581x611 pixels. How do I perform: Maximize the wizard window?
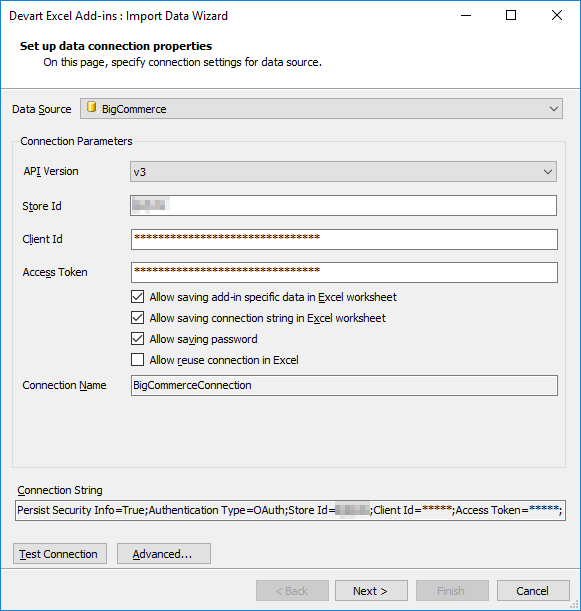[511, 16]
